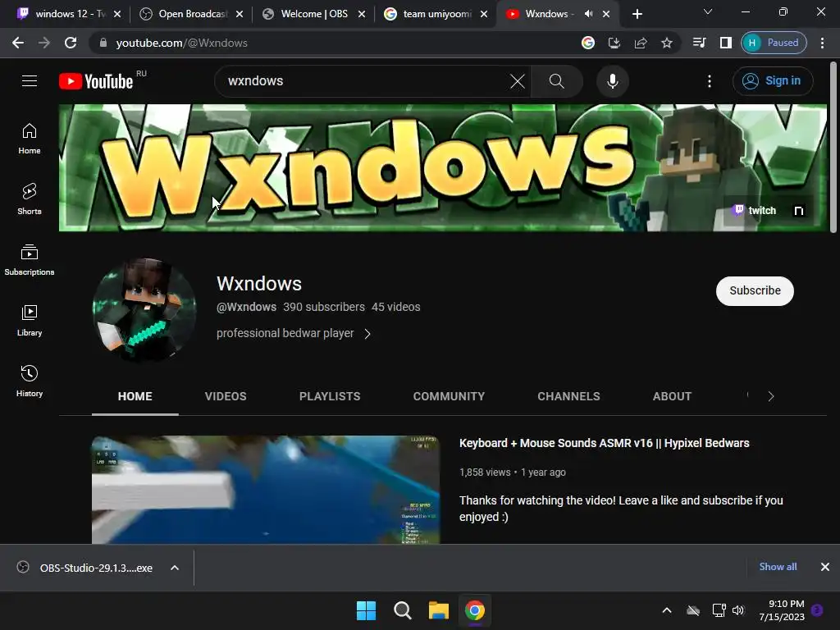Open the second banner link icon

point(798,211)
